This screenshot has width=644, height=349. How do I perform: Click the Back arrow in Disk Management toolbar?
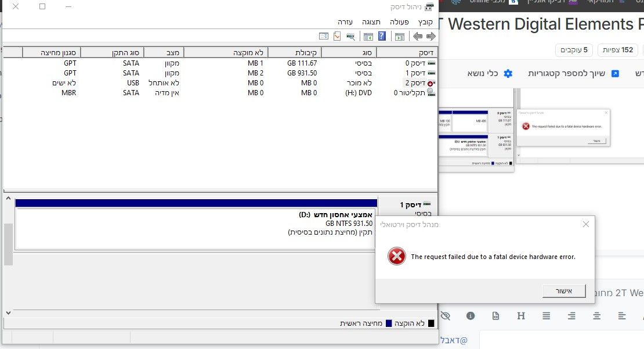(418, 37)
